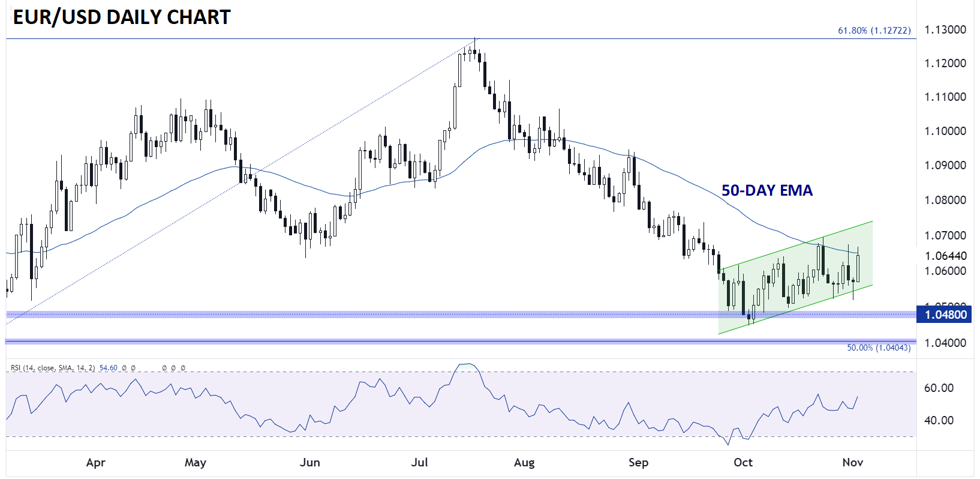This screenshot has width=980, height=479.
Task: Click the Sep label on time axis
Action: [638, 462]
